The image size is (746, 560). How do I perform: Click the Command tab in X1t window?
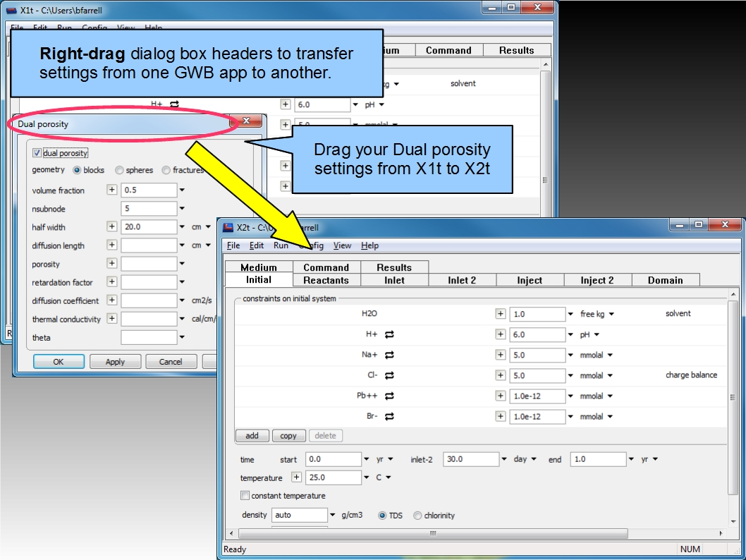[448, 51]
